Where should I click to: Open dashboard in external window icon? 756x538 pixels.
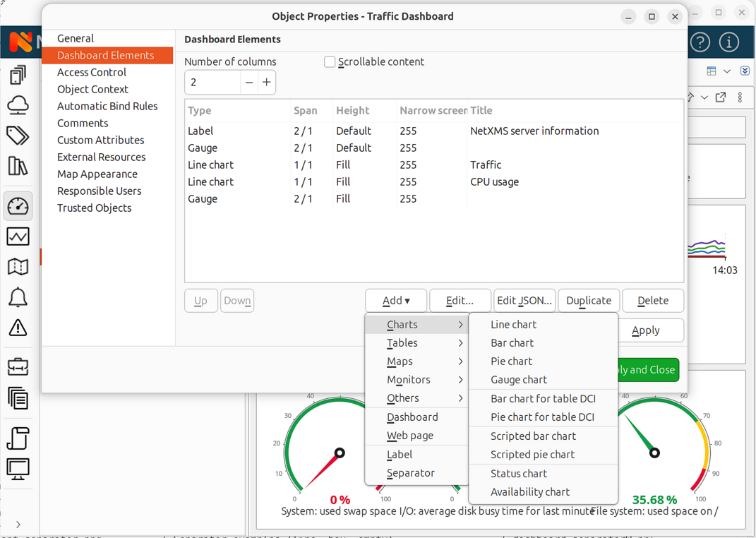point(721,97)
